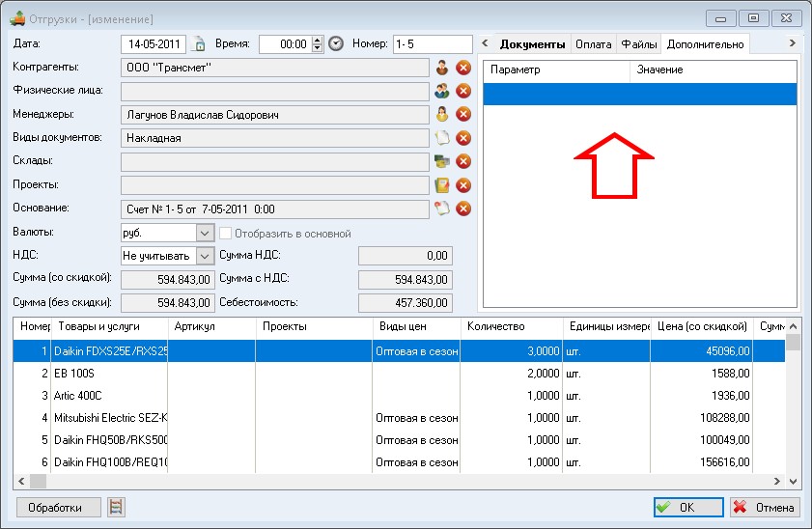Viewport: 812px width, 529px height.
Task: Open the НДС dropdown showing Не учитывать
Action: tap(205, 256)
